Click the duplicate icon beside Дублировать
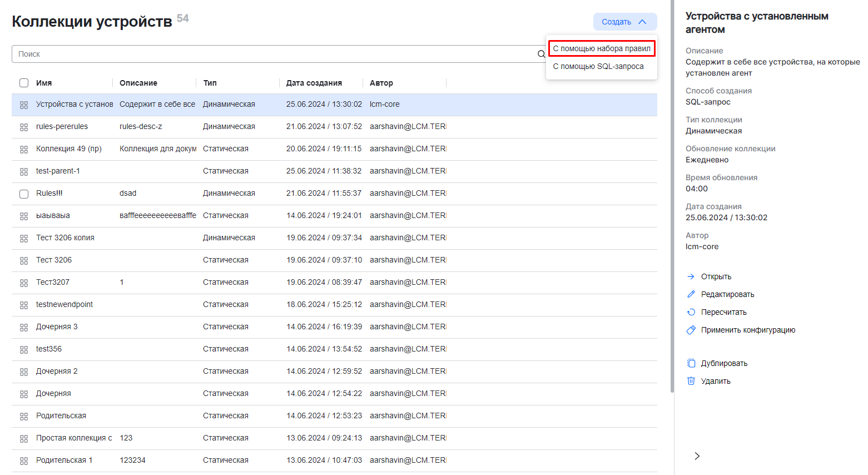Viewport: 868px width, 475px height. tap(691, 363)
